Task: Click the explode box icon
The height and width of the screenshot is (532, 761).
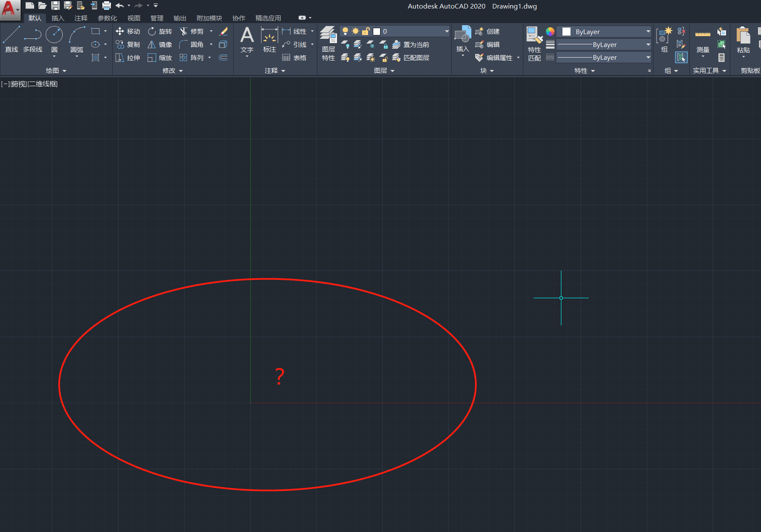Action: click(223, 44)
